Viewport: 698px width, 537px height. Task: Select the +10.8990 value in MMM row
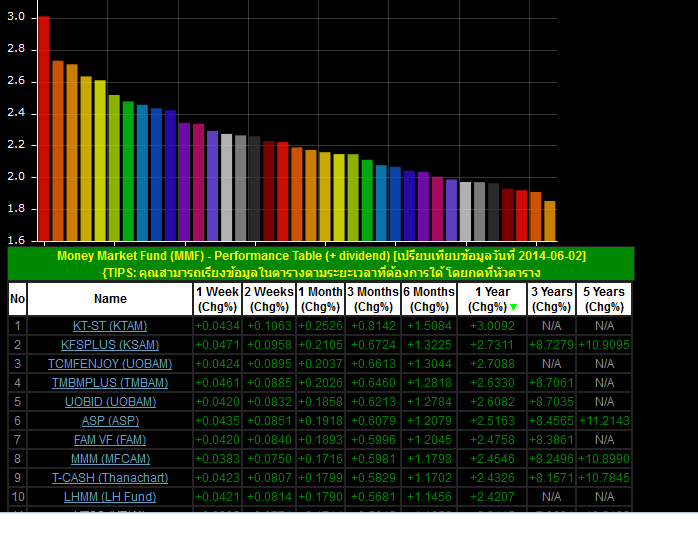604,459
